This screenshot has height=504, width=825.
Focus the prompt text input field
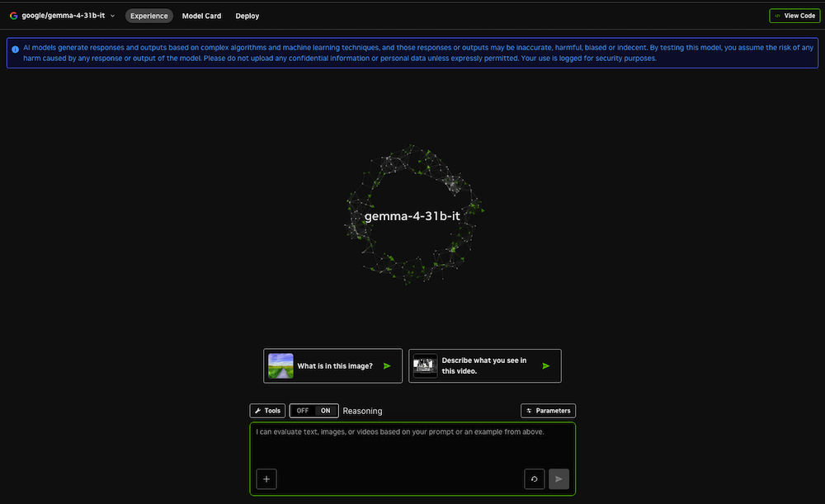412,446
